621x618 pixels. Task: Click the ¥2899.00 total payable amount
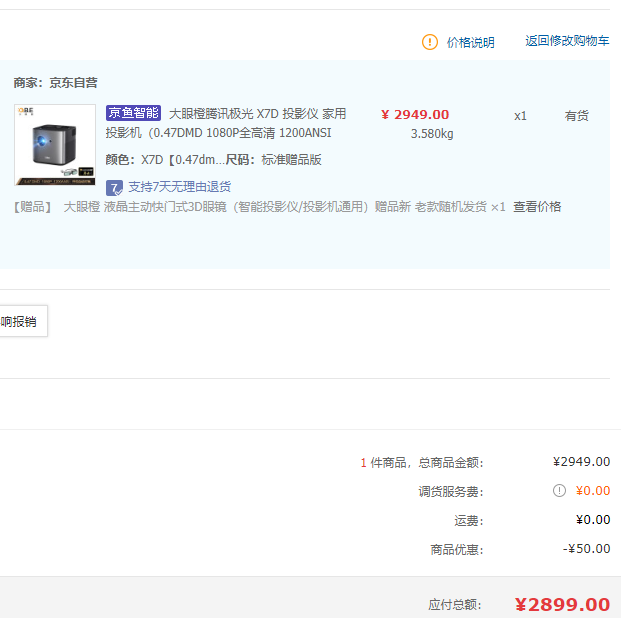pyautogui.click(x=562, y=605)
